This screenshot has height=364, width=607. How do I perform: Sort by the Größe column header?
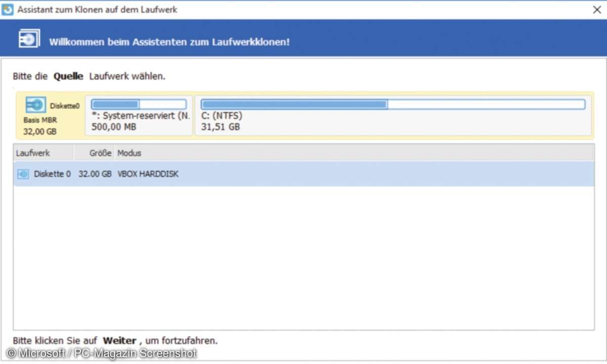click(95, 153)
